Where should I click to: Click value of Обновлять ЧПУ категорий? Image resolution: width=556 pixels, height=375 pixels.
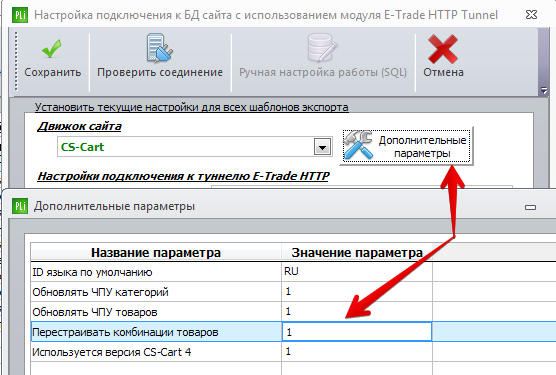pos(357,292)
